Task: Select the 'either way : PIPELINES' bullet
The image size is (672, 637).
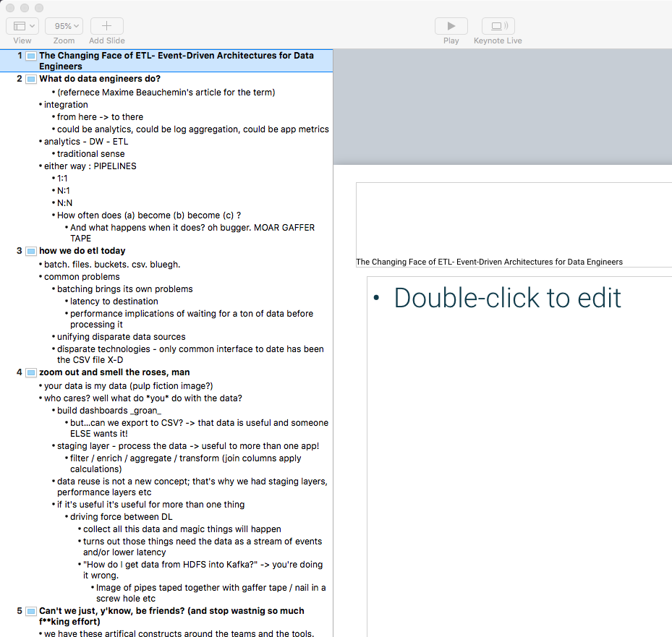Action: (x=90, y=166)
